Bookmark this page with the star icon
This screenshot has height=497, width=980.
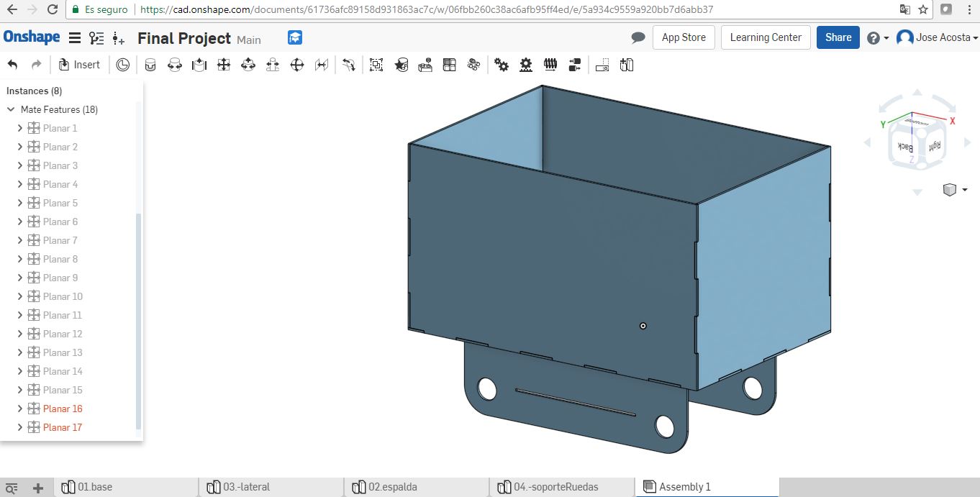[923, 10]
